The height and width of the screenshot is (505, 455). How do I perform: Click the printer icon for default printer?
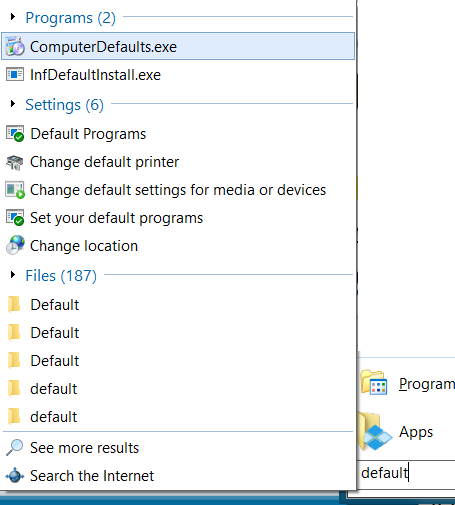coord(15,162)
